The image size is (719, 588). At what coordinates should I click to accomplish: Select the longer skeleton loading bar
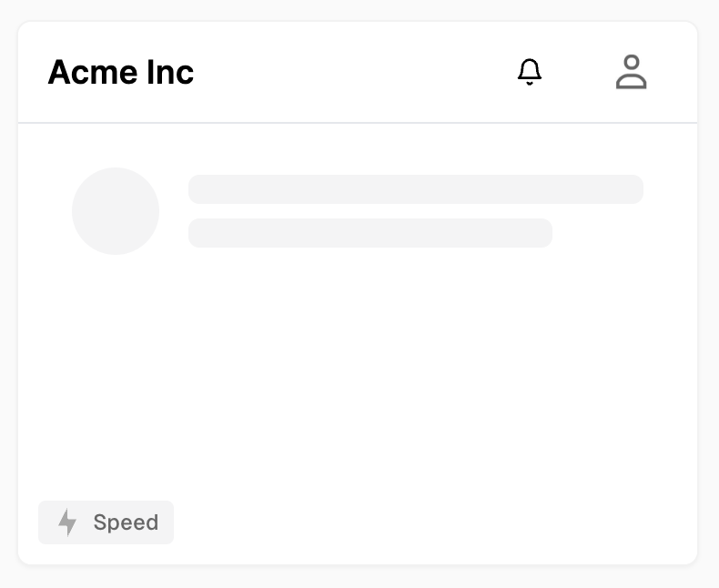(x=416, y=189)
